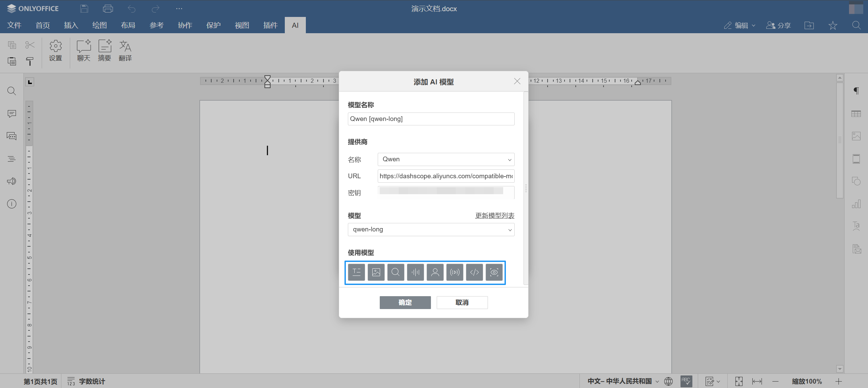Screen dimensions: 868x388
Task: Open table settings in right sidebar
Action: point(856,114)
